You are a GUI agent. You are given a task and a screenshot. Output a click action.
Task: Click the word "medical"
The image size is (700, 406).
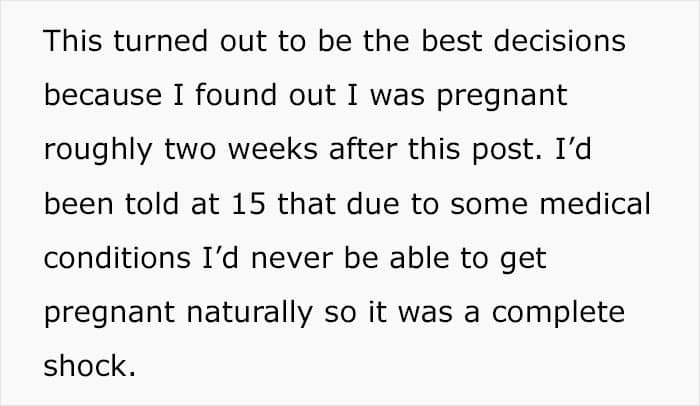[595, 204]
